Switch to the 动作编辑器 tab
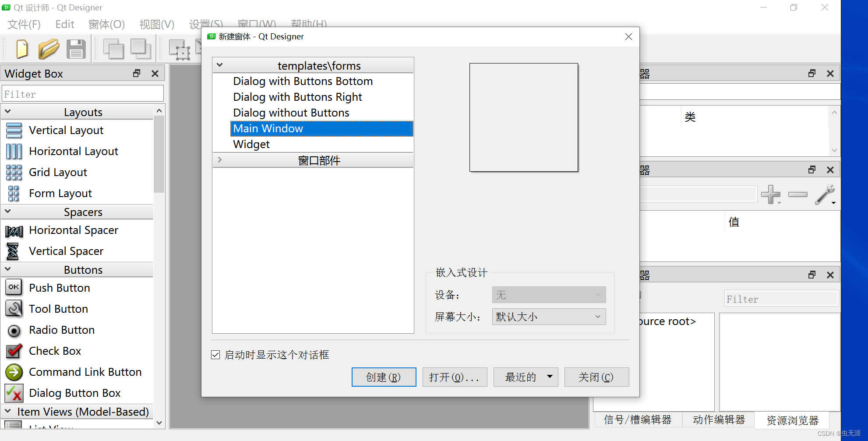The height and width of the screenshot is (441, 868). pyautogui.click(x=718, y=420)
